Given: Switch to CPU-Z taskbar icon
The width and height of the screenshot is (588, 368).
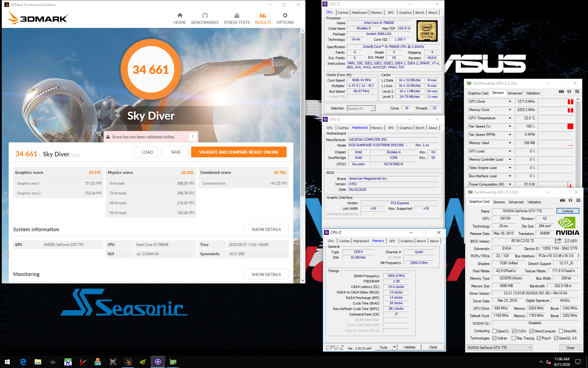Looking at the screenshot, I should (x=158, y=362).
